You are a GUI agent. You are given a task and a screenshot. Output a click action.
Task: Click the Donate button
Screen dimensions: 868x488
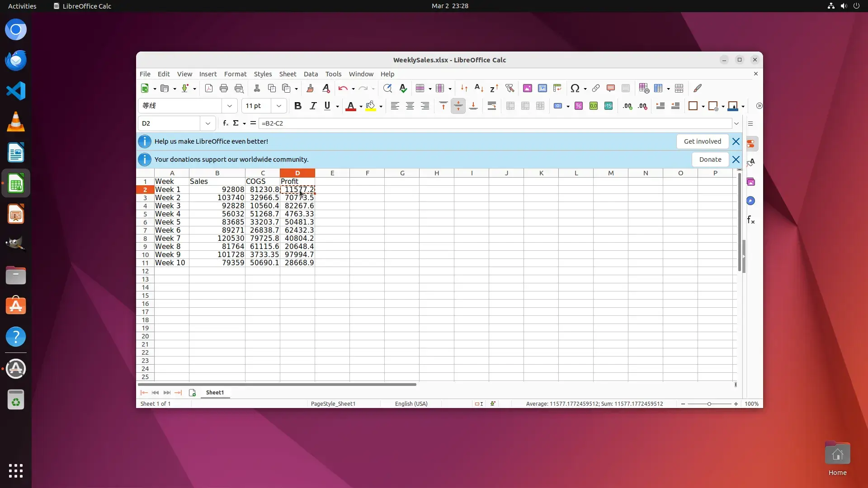pos(710,160)
